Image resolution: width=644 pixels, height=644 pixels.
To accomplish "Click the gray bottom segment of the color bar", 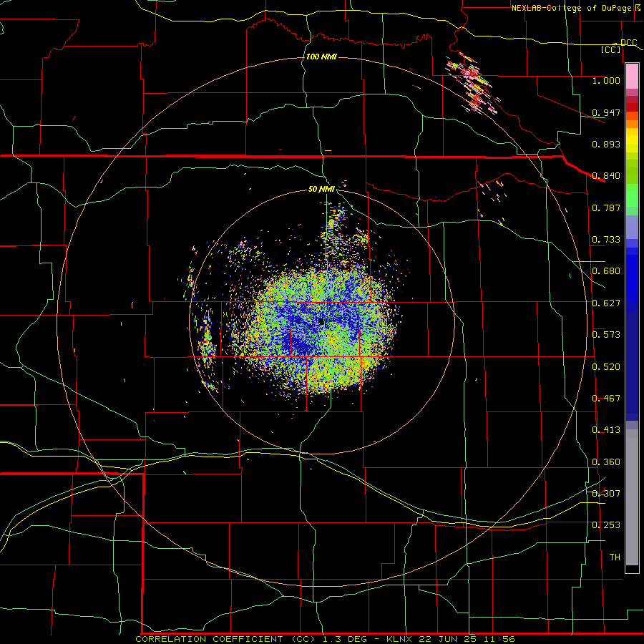I will point(632,497).
